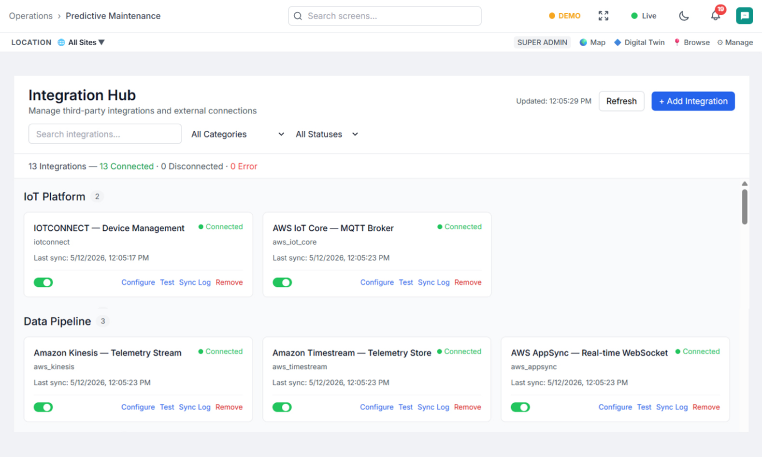Configure Amazon Timestream Telemetry Store

coord(377,407)
